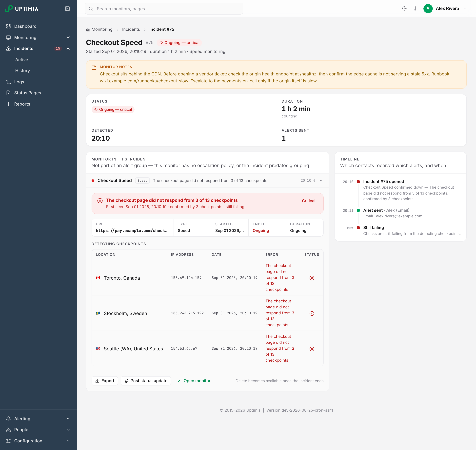Open the bar chart stats icon
Screen dimensions: 476x450
(x=416, y=9)
